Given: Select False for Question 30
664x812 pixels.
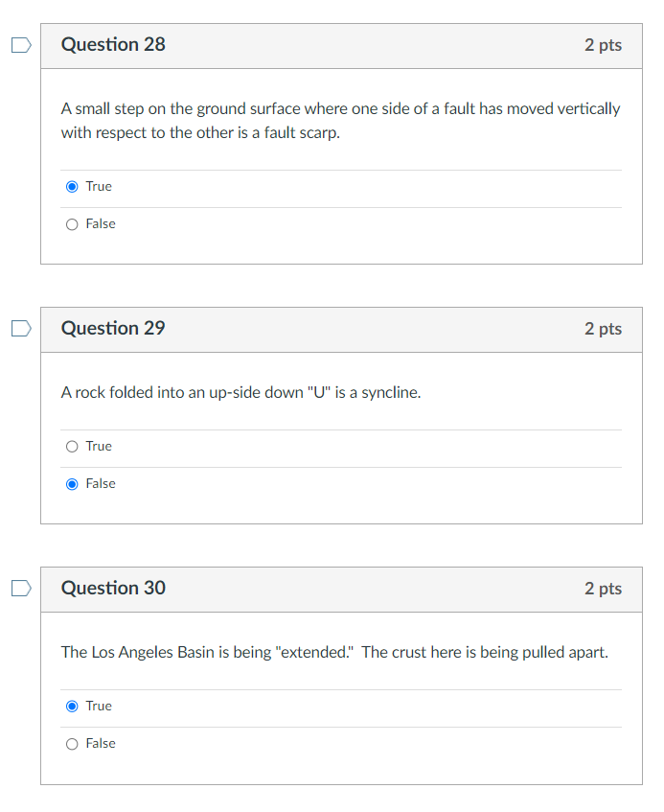Looking at the screenshot, I should coord(72,743).
